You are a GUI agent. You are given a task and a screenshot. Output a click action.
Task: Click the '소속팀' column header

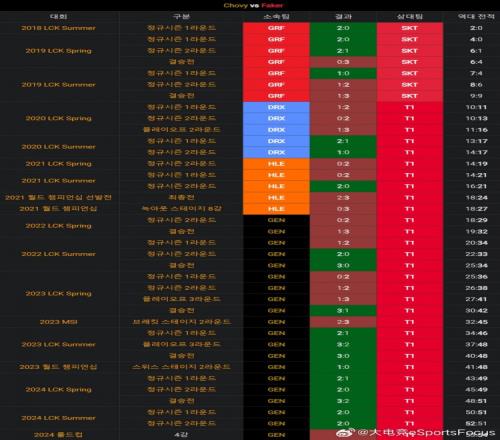click(x=276, y=16)
